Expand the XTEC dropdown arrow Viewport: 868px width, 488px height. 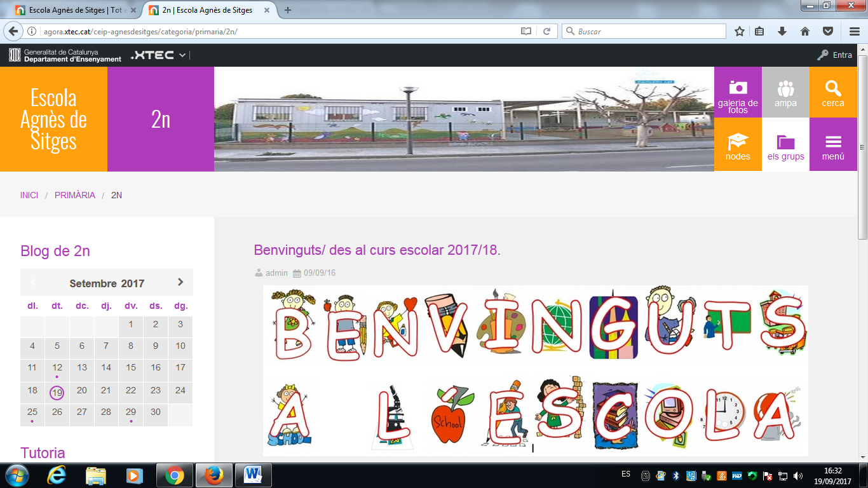(182, 55)
